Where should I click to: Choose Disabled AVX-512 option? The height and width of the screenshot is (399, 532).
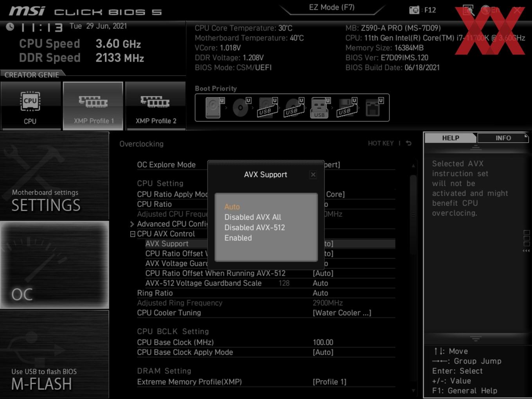tap(255, 227)
